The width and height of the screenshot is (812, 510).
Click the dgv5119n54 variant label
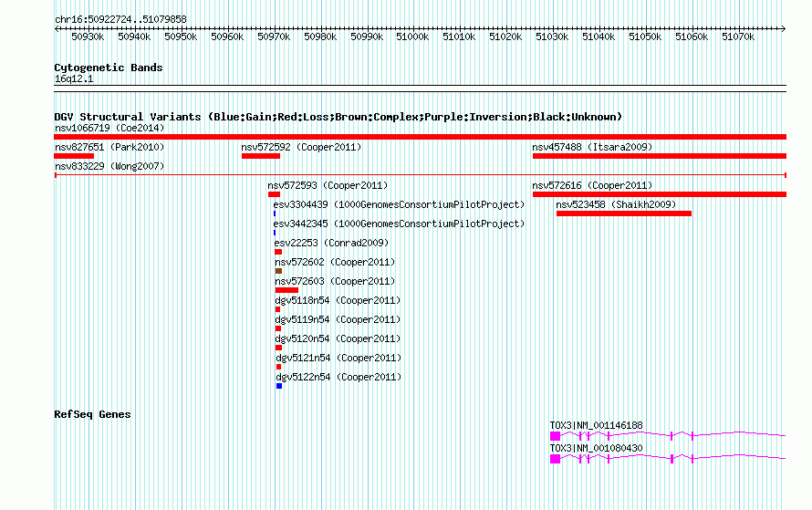[338, 319]
